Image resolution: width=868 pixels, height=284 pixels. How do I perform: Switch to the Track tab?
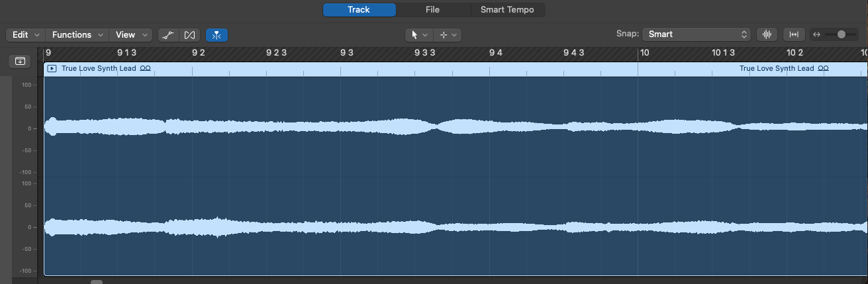point(359,10)
